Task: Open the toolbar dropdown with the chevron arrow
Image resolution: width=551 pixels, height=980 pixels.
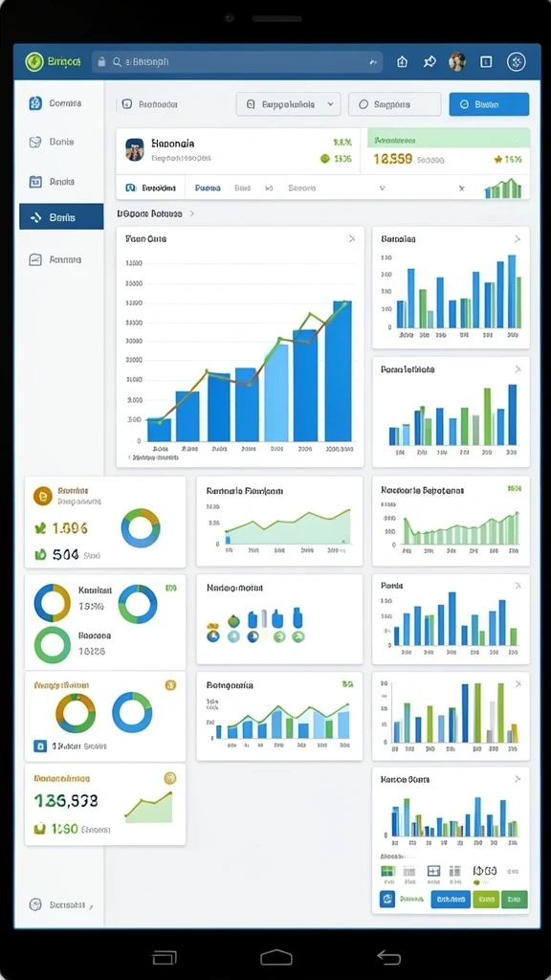Action: tap(288, 104)
